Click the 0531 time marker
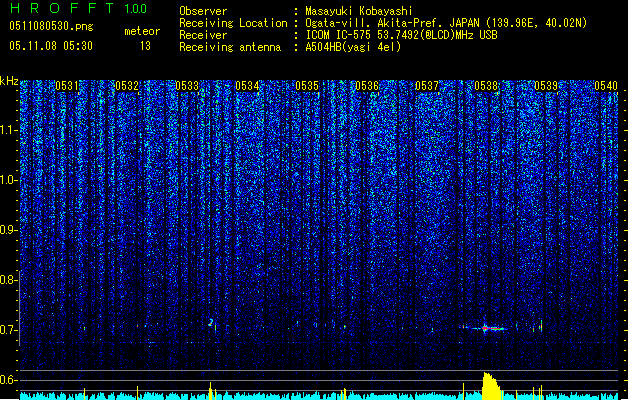 click(67, 86)
